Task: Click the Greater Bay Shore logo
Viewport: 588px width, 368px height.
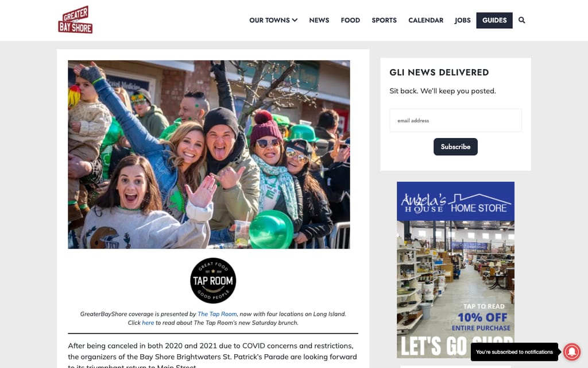Action: click(x=75, y=20)
